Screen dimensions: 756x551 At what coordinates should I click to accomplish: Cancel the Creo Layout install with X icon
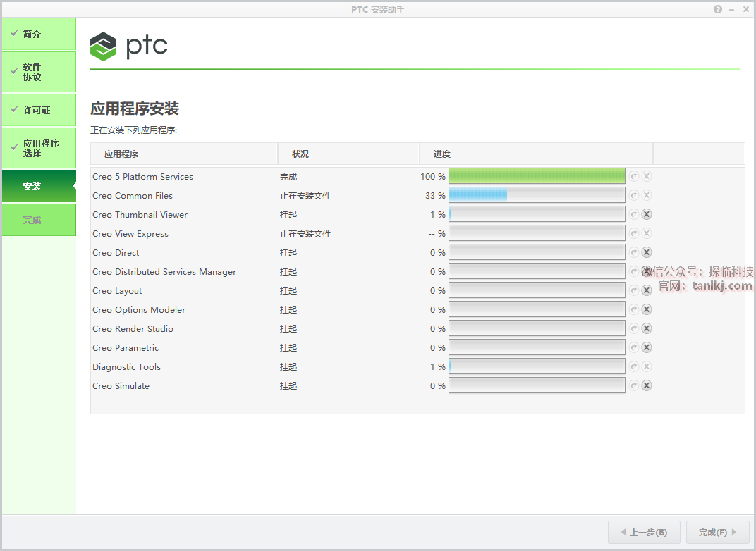(x=647, y=290)
